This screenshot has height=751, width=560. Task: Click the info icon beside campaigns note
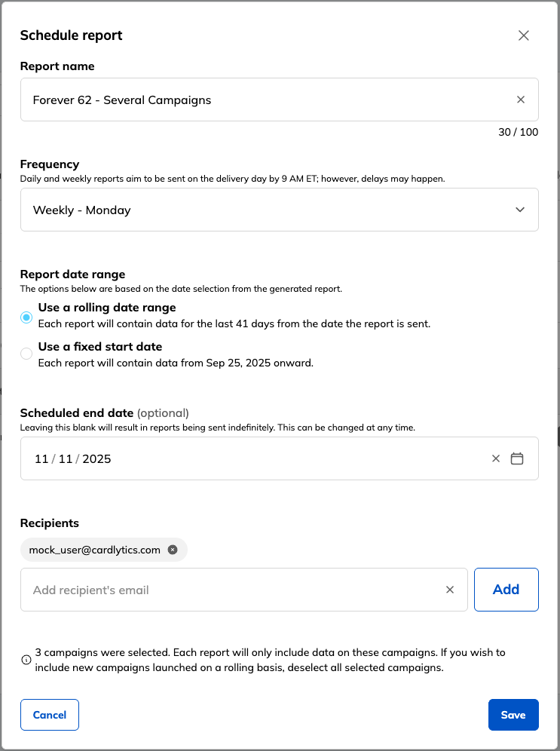[x=26, y=660]
